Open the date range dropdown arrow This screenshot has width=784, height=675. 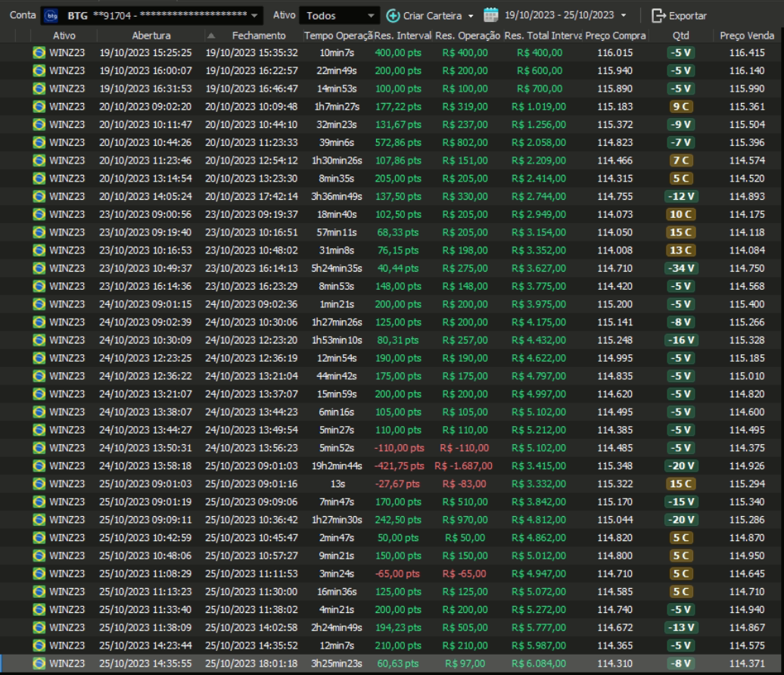623,15
